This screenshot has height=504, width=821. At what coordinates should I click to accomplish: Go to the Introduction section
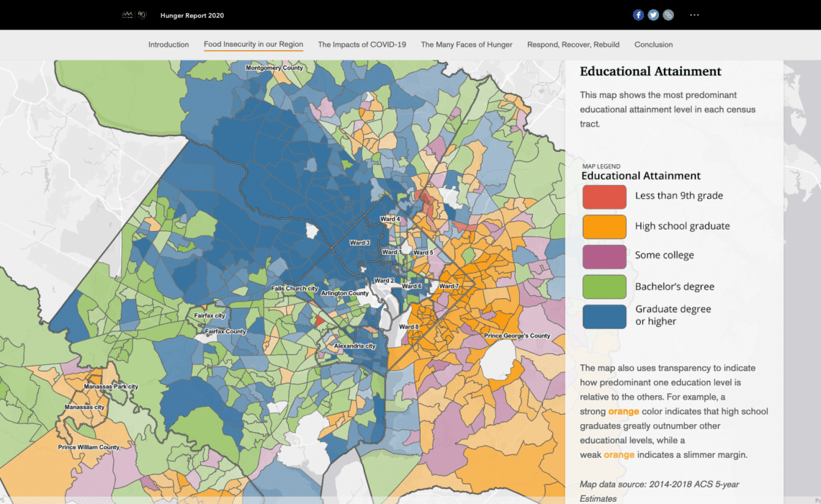click(x=169, y=44)
